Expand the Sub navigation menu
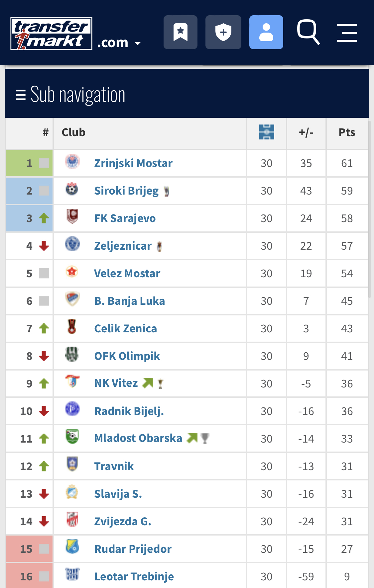The height and width of the screenshot is (588, 374). click(71, 95)
